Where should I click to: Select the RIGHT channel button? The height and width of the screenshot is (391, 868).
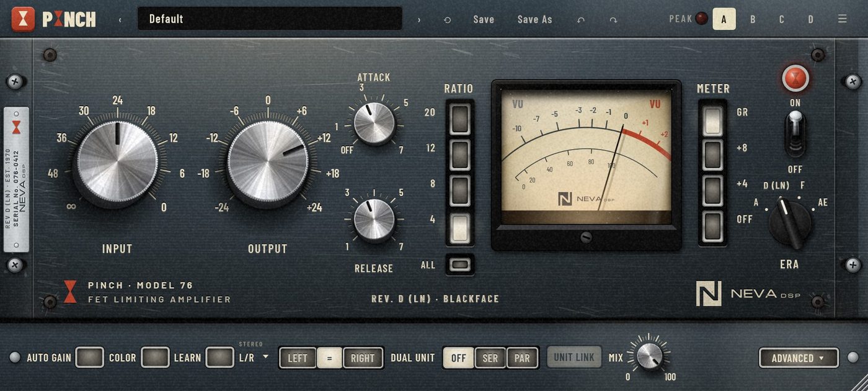[x=363, y=358]
